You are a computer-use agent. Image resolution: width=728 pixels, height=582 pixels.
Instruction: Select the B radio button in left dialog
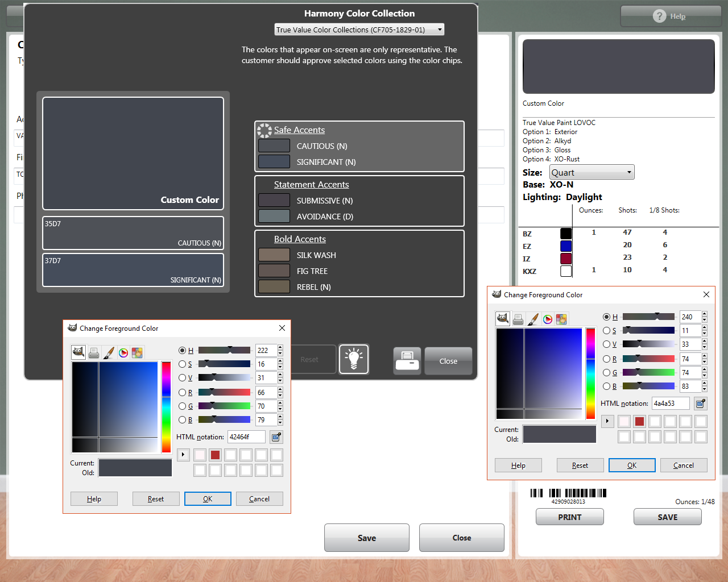pos(182,420)
